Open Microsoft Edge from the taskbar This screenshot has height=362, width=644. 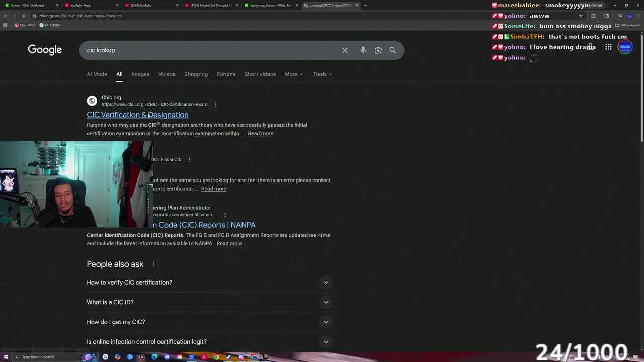(154, 357)
